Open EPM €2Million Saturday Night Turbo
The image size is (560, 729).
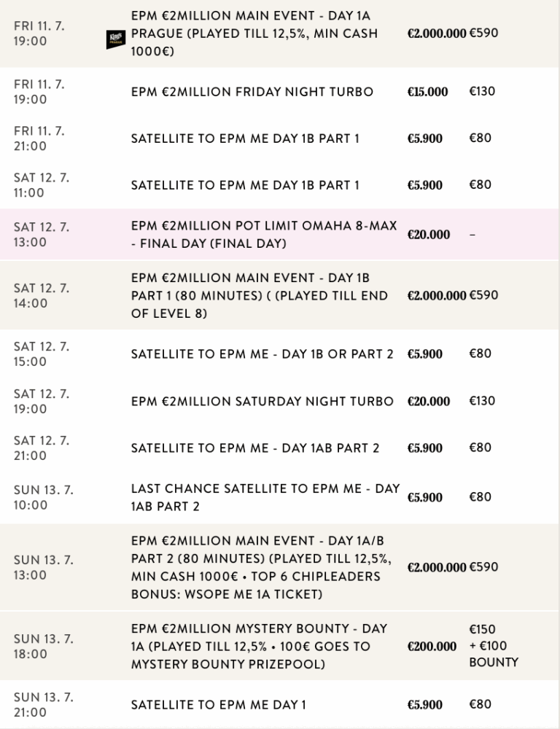click(x=262, y=402)
